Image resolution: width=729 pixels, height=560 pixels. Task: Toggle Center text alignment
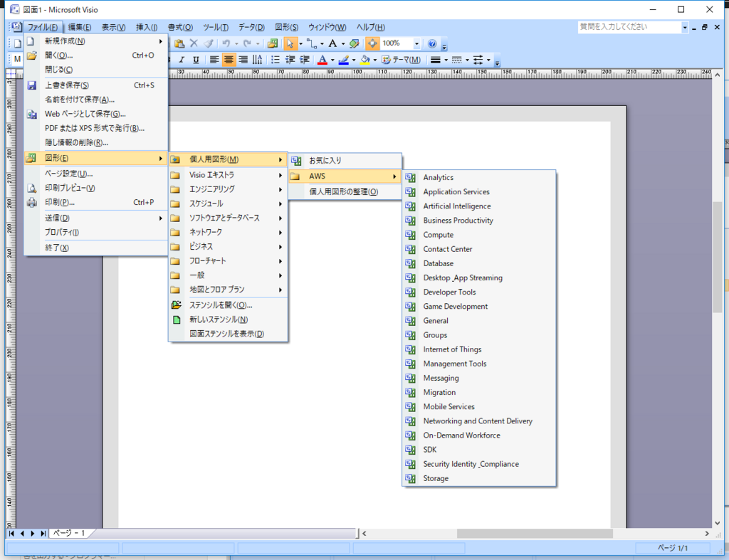[x=229, y=60]
